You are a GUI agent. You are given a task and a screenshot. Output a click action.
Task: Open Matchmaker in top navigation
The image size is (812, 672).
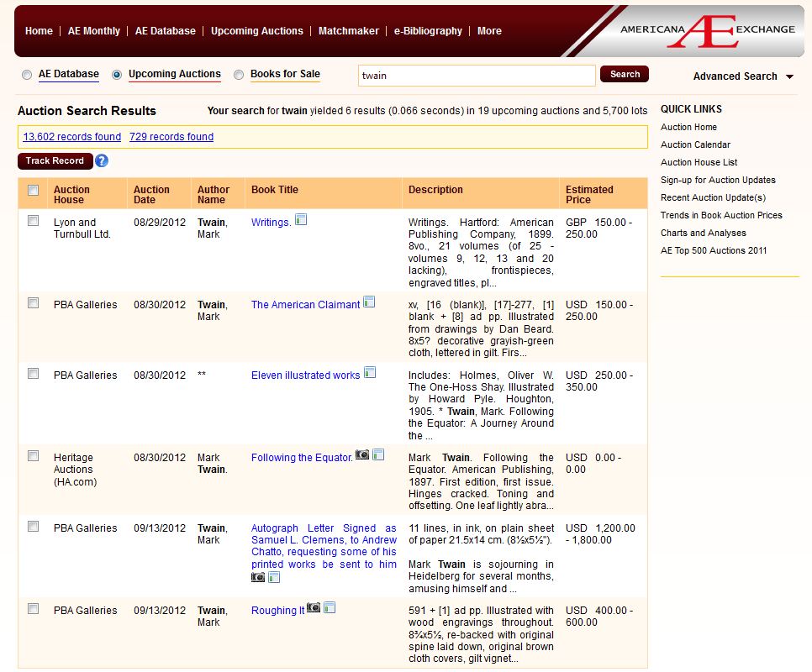[x=349, y=31]
